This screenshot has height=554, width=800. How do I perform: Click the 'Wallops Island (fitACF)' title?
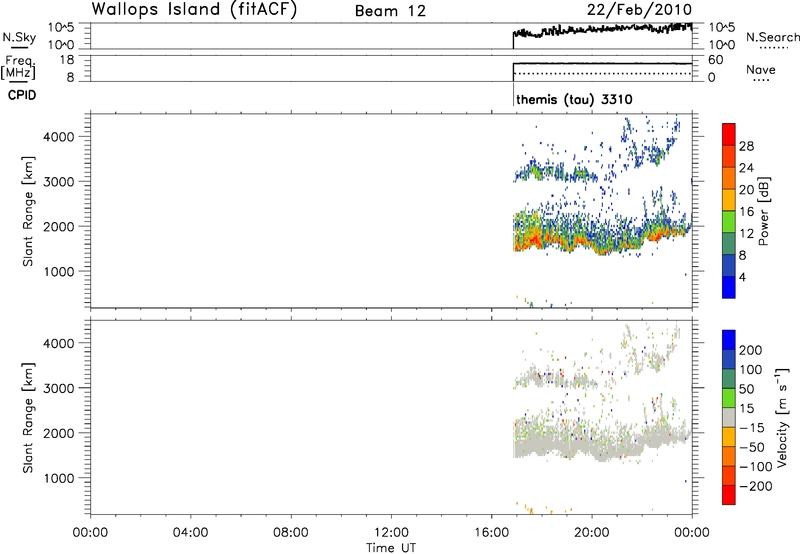coord(194,9)
